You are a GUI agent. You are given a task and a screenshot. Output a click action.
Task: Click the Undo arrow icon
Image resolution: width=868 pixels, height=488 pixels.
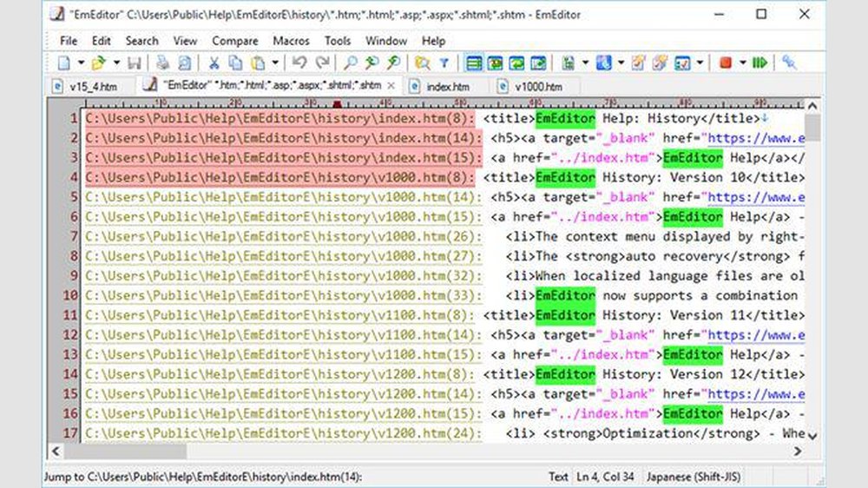tap(299, 63)
